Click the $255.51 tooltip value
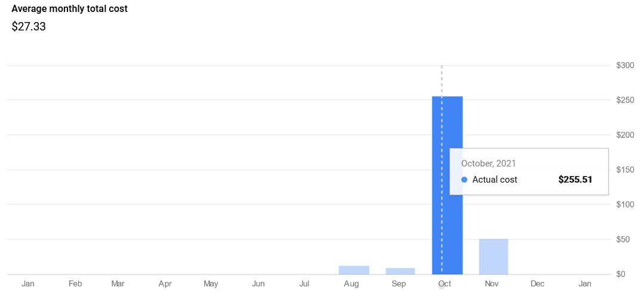This screenshot has height=296, width=644. (575, 180)
